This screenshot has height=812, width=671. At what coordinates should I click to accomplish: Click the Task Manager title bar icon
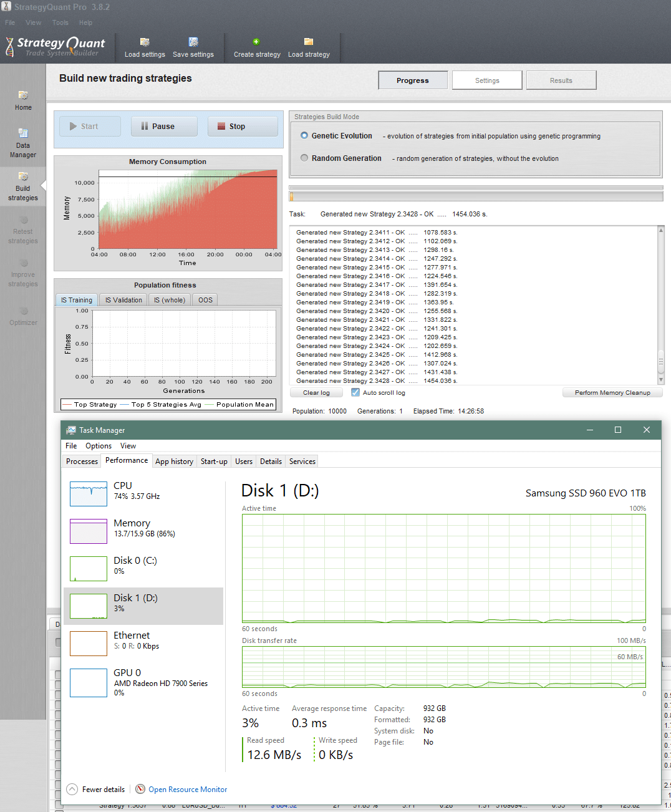tap(71, 430)
